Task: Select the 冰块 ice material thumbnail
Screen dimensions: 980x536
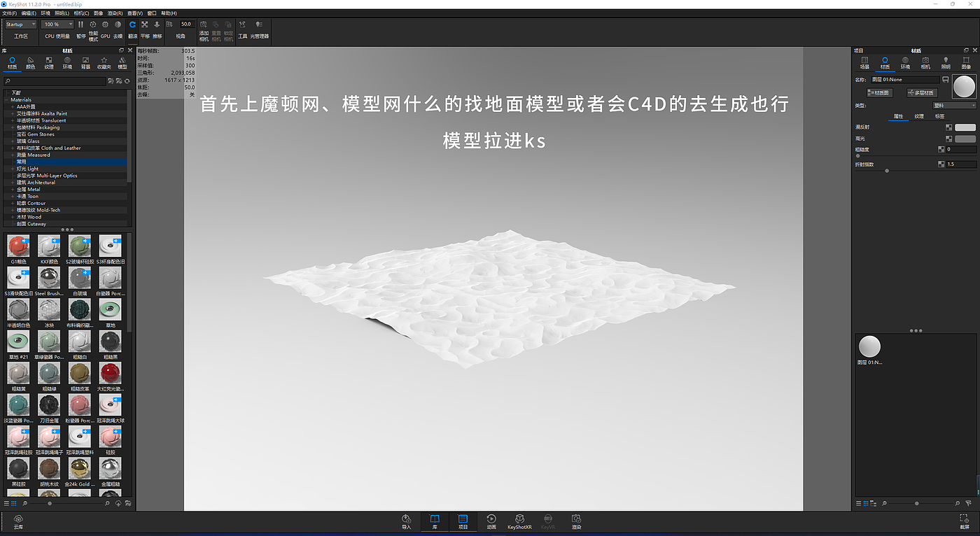Action: pyautogui.click(x=49, y=310)
